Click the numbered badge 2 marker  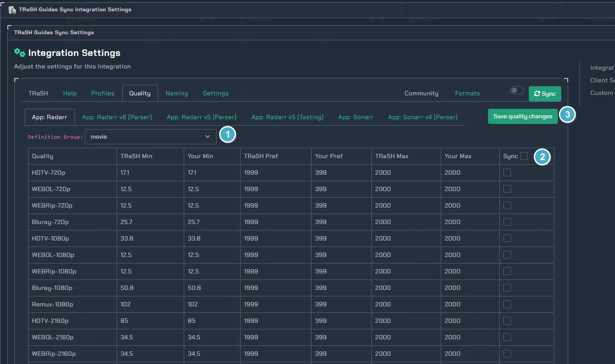(542, 156)
